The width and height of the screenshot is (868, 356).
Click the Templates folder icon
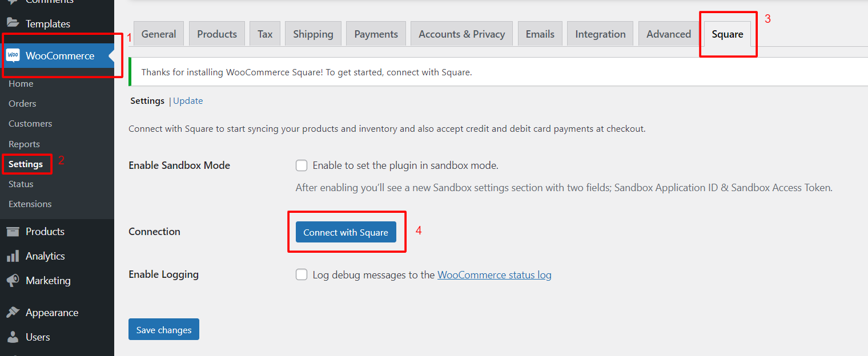click(13, 23)
